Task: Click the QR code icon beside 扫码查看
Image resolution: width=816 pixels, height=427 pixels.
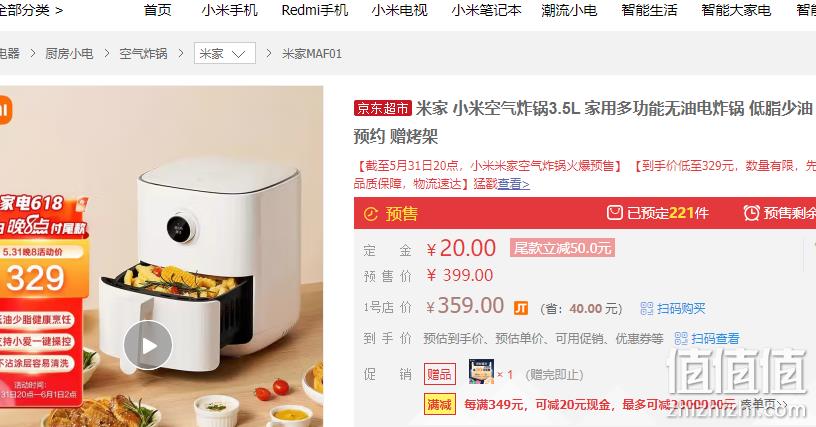Action: click(x=681, y=339)
